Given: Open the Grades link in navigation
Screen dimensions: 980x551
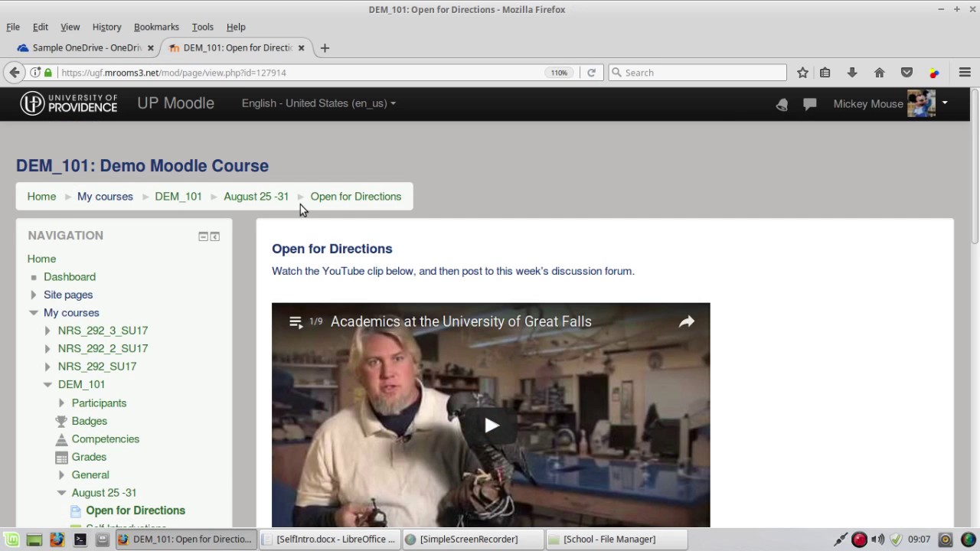Looking at the screenshot, I should point(89,457).
